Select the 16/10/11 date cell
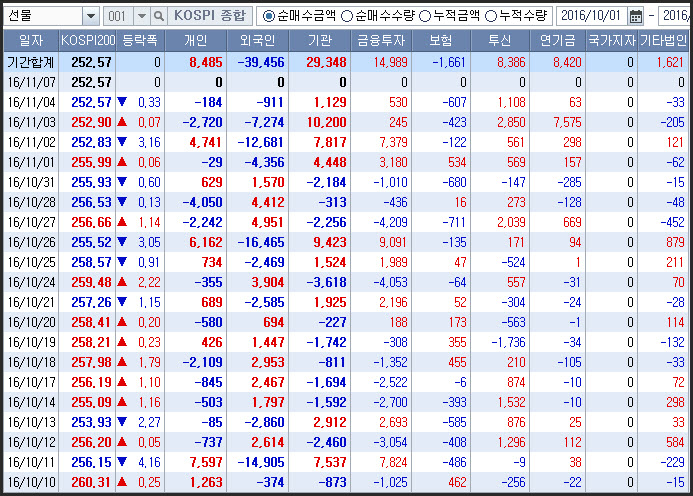Viewport: 693px width, 496px height. click(x=32, y=462)
